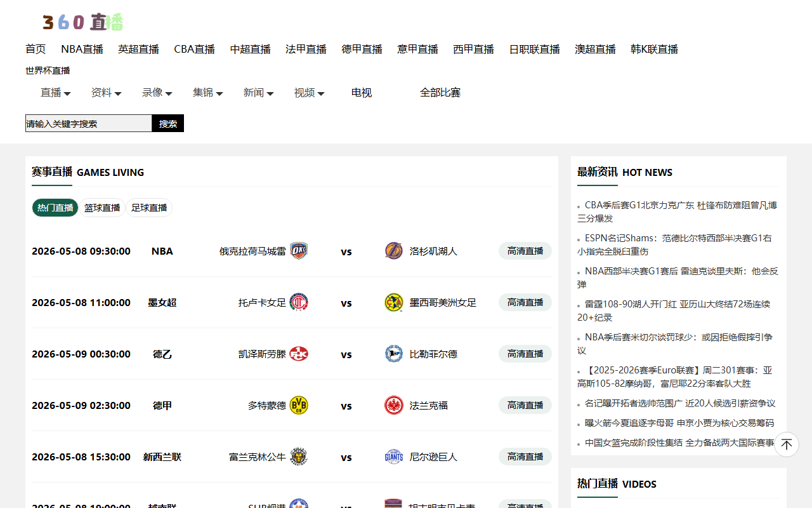This screenshot has height=508, width=812.
Task: Click 高清直播 for 凯泽斯劳滕 match
Action: [525, 354]
